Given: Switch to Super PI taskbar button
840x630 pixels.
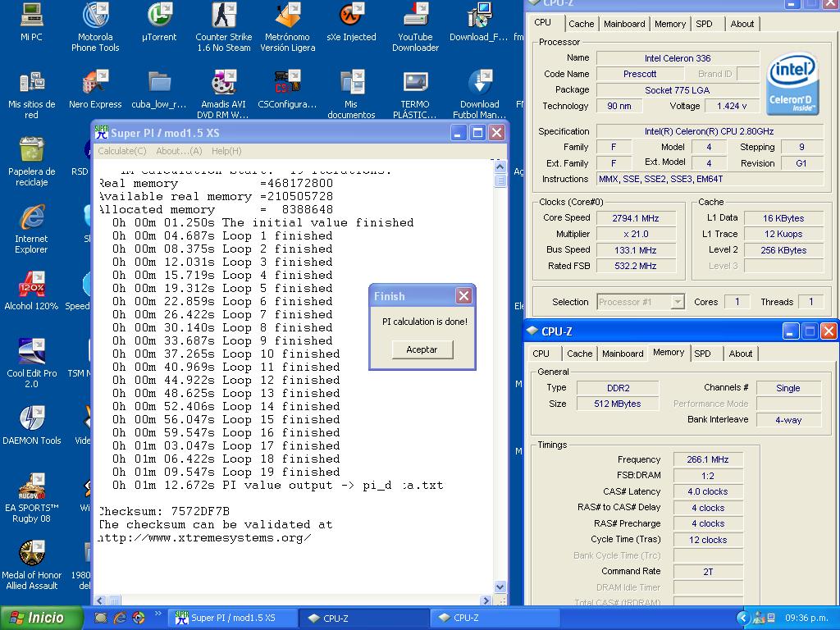Looking at the screenshot, I should point(232,618).
